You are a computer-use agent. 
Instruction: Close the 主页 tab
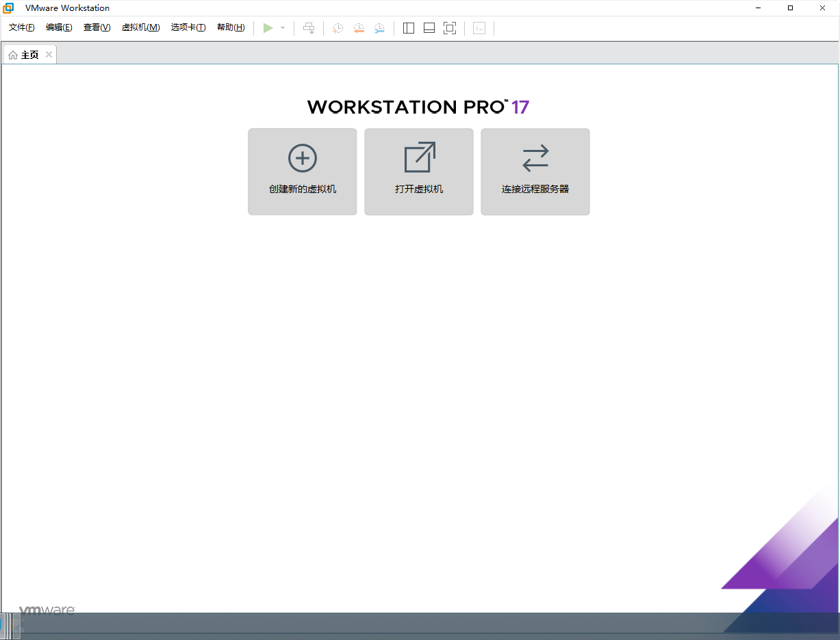point(49,55)
